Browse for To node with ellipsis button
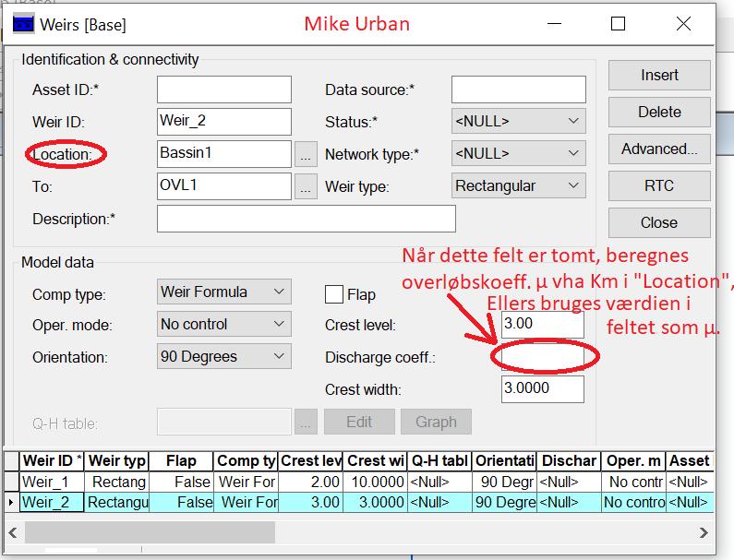734x560 pixels. point(306,186)
